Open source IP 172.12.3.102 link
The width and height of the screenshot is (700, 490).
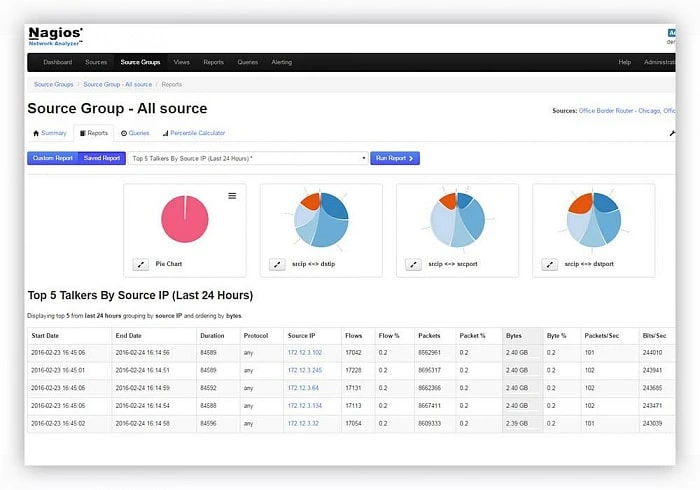[x=305, y=352]
